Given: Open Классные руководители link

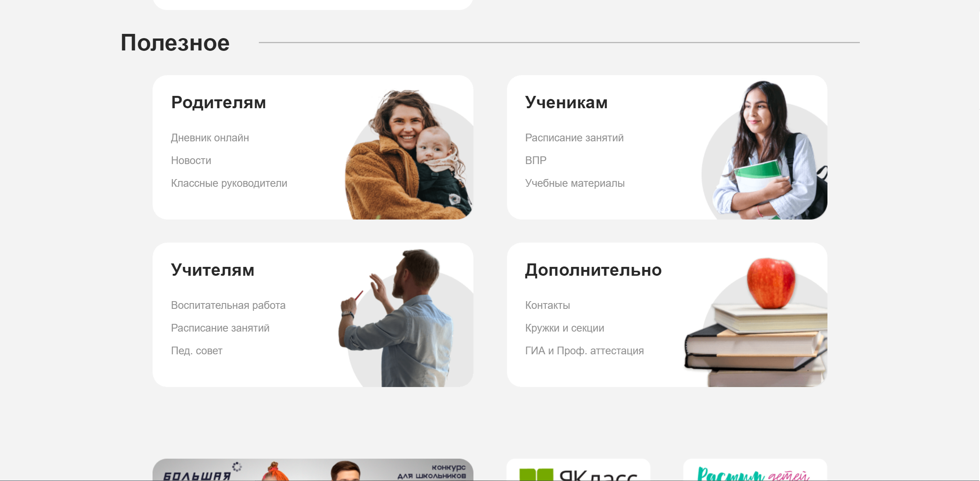Looking at the screenshot, I should point(229,183).
